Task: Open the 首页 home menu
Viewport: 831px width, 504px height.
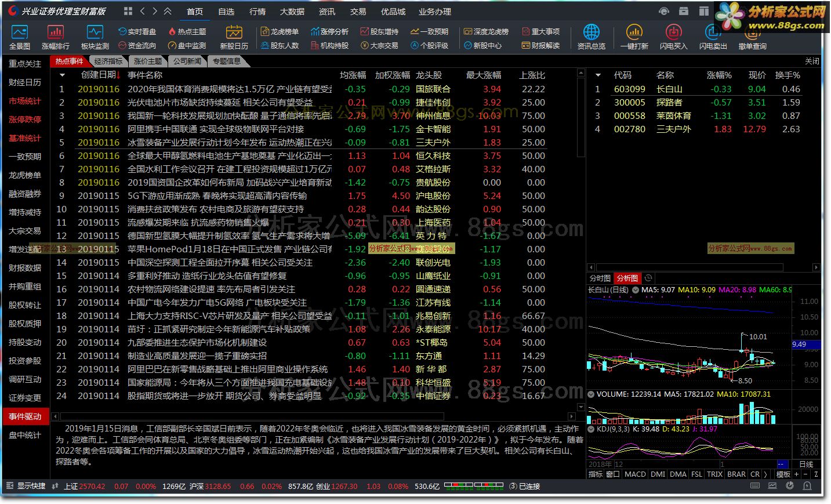Action: coord(195,12)
